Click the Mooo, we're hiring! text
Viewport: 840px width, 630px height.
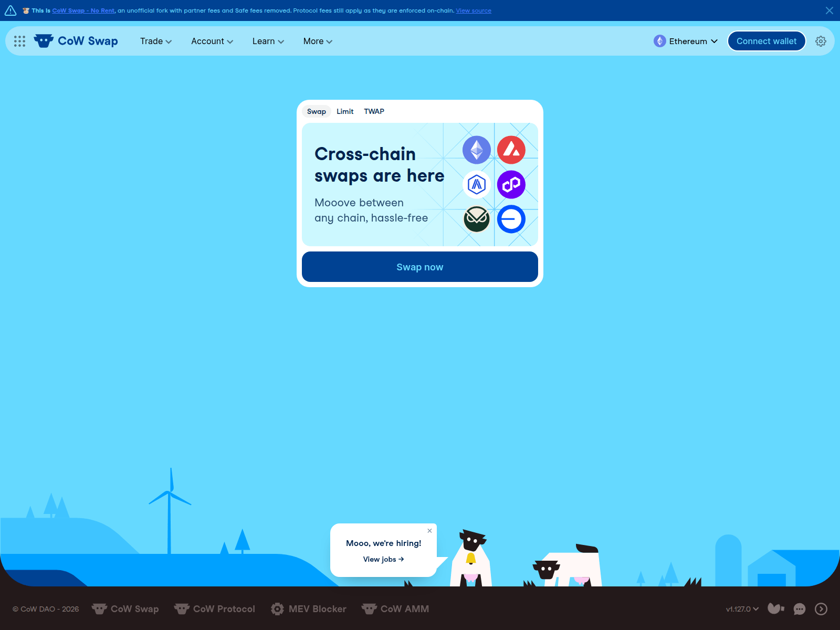point(384,543)
